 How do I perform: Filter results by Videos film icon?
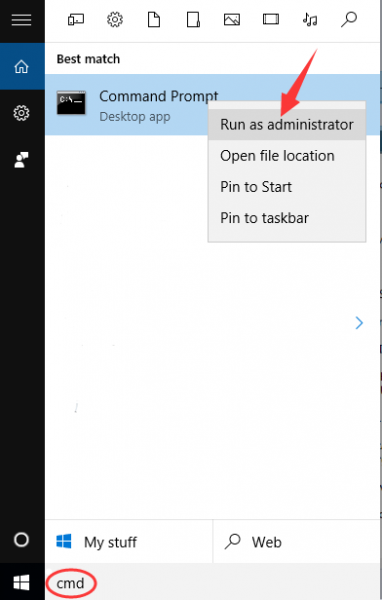tap(271, 19)
